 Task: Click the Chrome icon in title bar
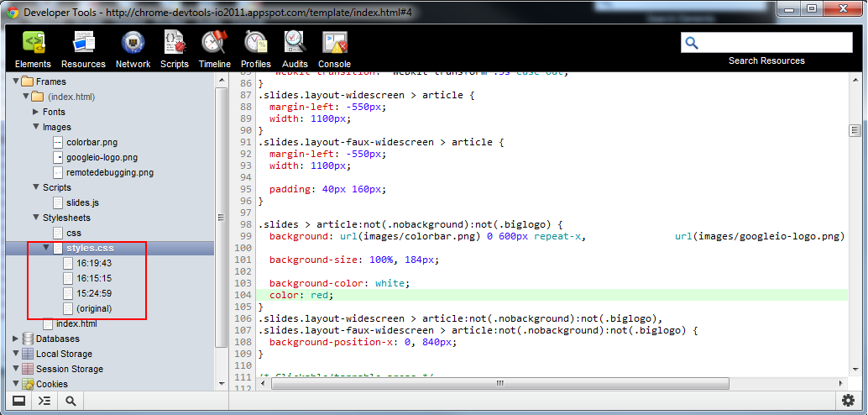click(x=11, y=12)
